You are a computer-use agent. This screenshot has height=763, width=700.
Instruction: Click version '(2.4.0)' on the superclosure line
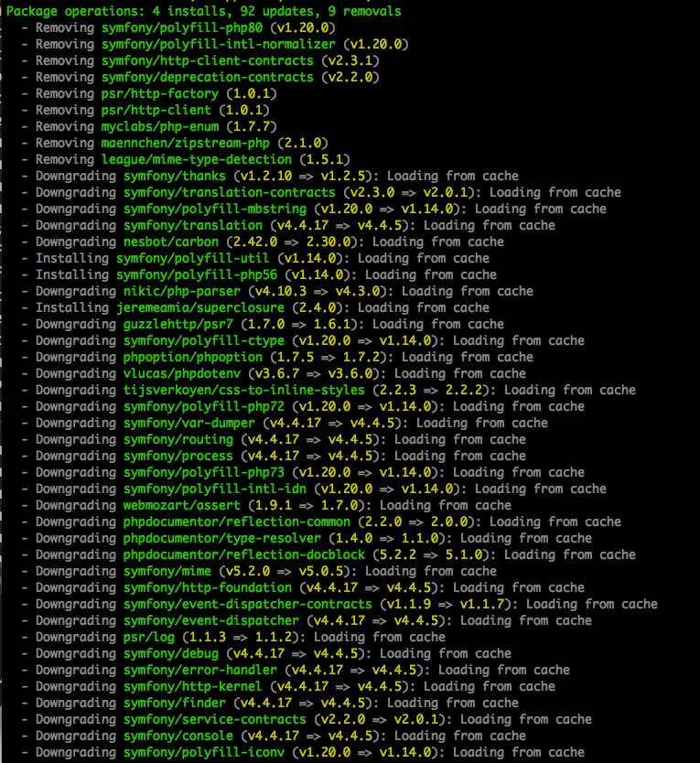[317, 307]
